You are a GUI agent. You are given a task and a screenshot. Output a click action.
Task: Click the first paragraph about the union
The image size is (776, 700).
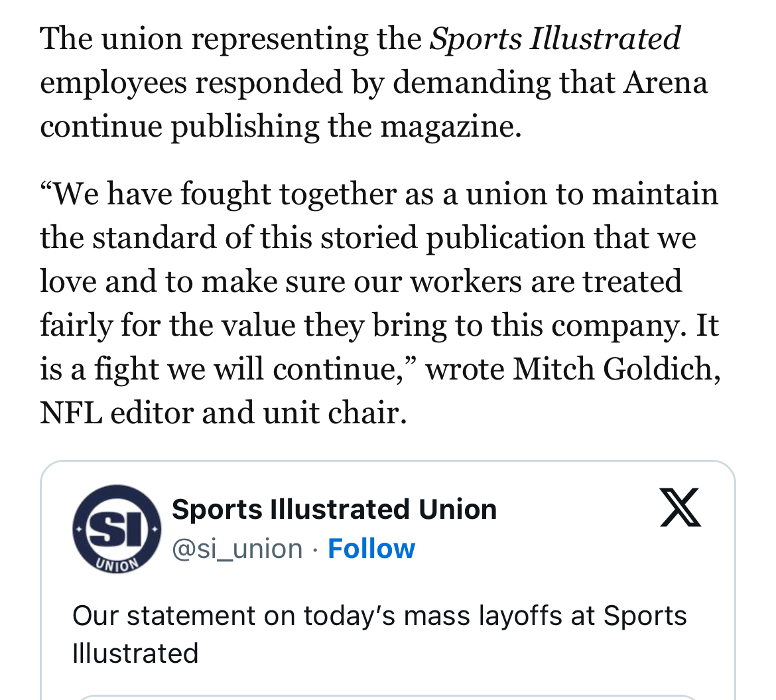pos(373,82)
